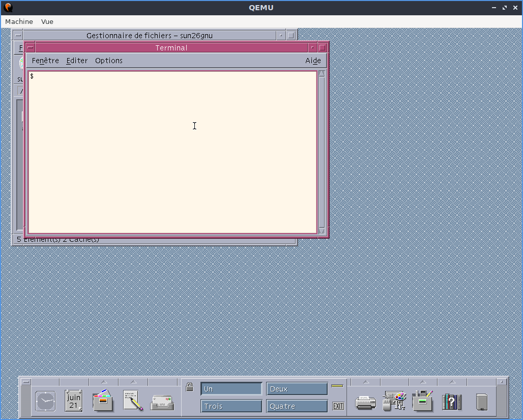This screenshot has height=420, width=523.
Task: Maximize the Terminal window
Action: (x=322, y=48)
